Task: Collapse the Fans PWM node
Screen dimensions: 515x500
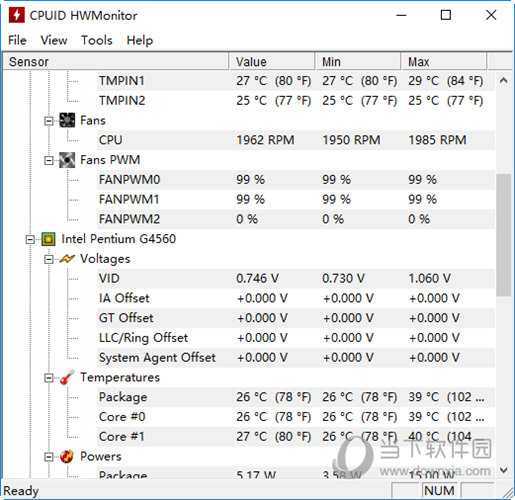Action: click(x=49, y=161)
